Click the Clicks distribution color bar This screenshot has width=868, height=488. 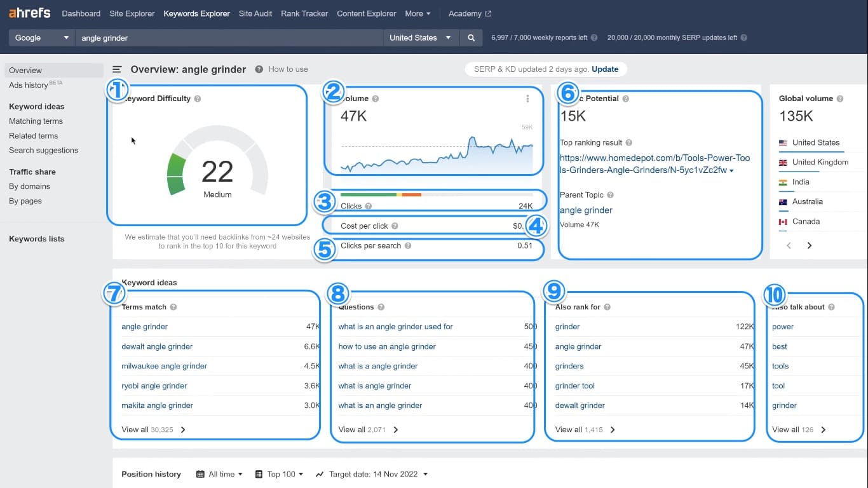[x=437, y=194]
